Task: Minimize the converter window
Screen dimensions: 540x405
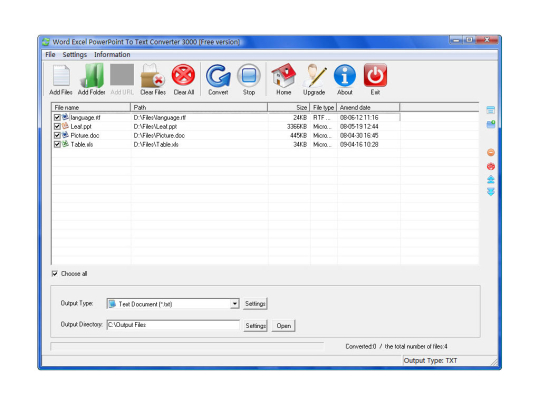Action: tap(456, 40)
